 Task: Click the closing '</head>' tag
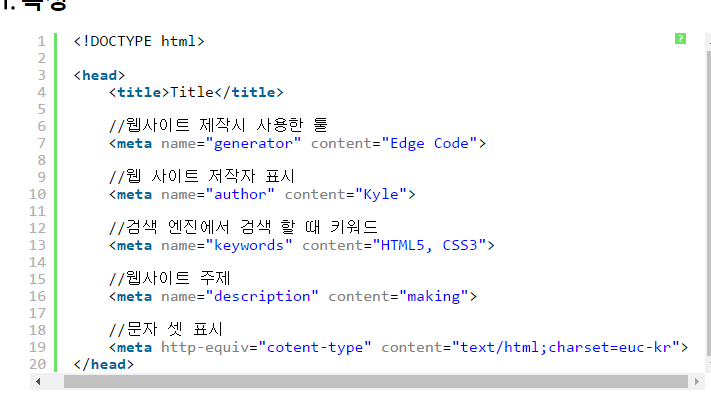[x=104, y=364]
